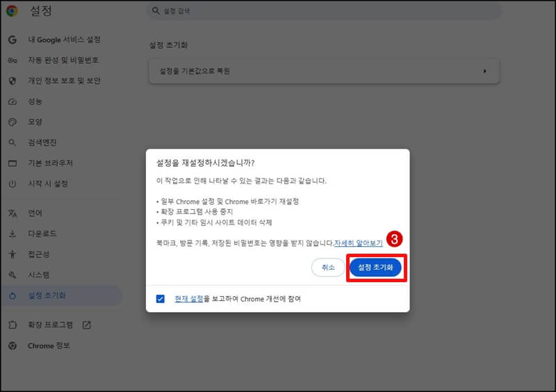Image resolution: width=556 pixels, height=392 pixels.
Task: Click the Chrome icon beside Chrome 정보
Action: (13, 345)
